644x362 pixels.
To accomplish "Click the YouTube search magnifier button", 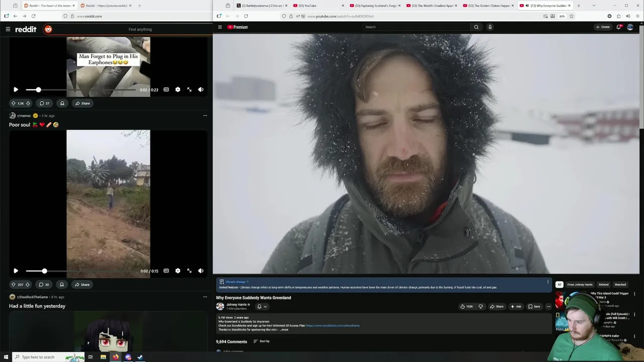I will (476, 27).
